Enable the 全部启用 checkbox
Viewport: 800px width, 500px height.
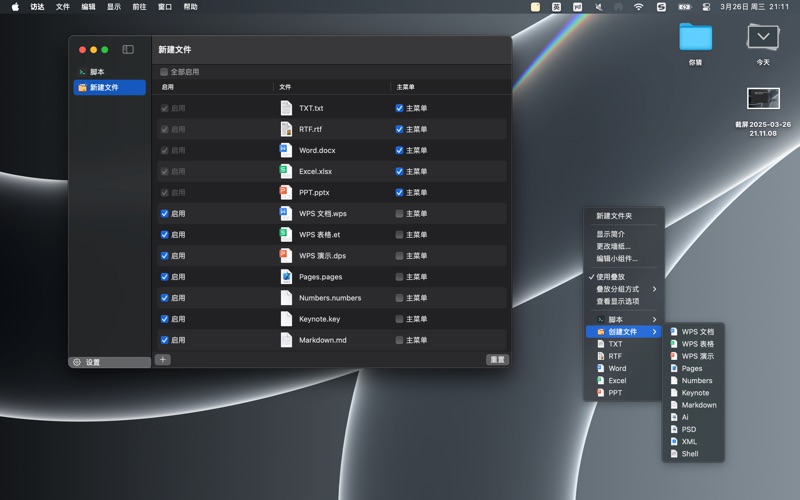tap(164, 72)
